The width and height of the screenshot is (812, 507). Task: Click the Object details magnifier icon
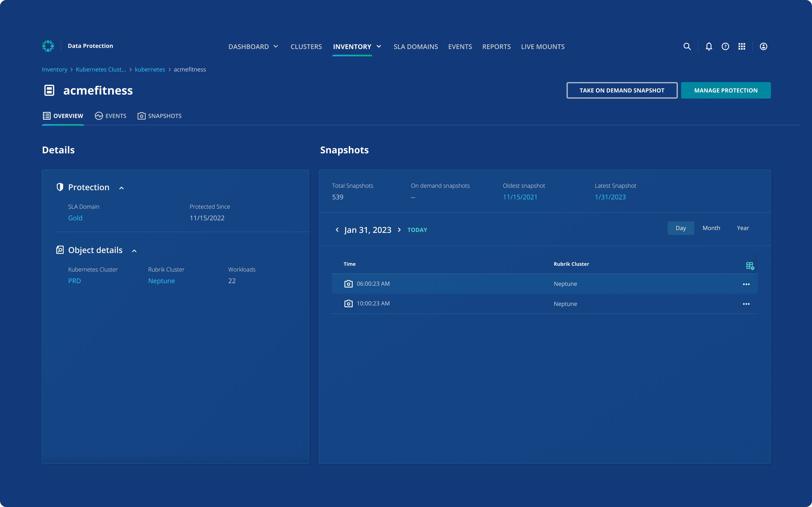(x=60, y=250)
